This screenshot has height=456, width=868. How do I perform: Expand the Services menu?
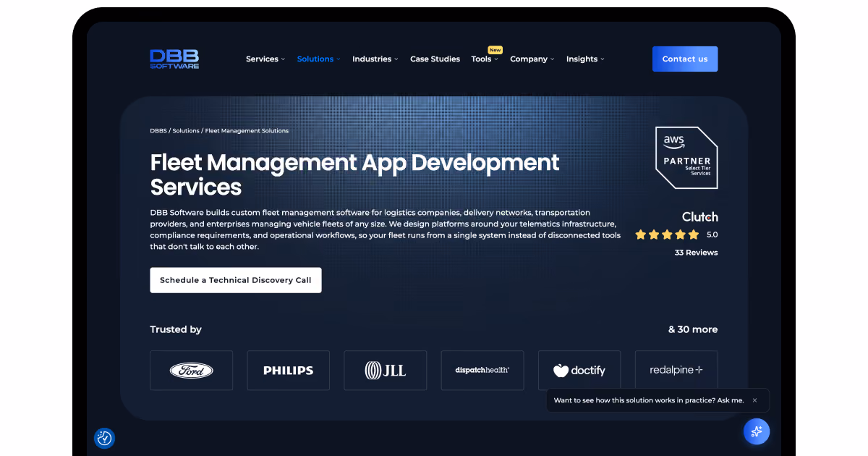tap(265, 59)
